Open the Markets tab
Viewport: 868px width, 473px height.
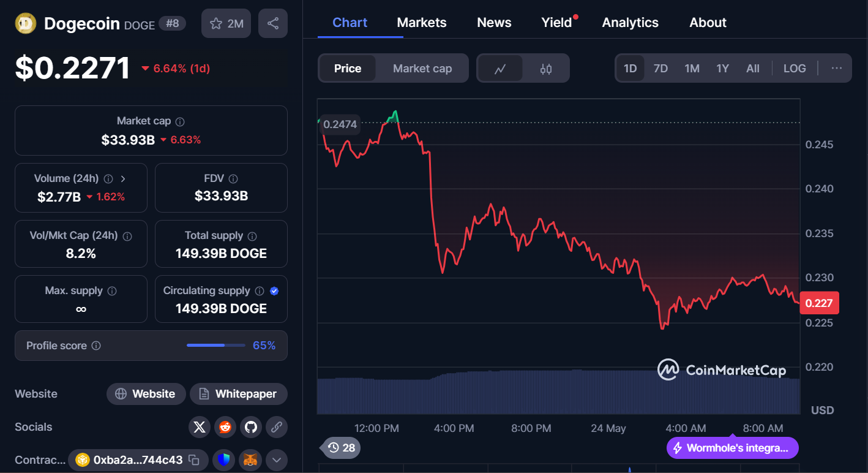coord(422,23)
